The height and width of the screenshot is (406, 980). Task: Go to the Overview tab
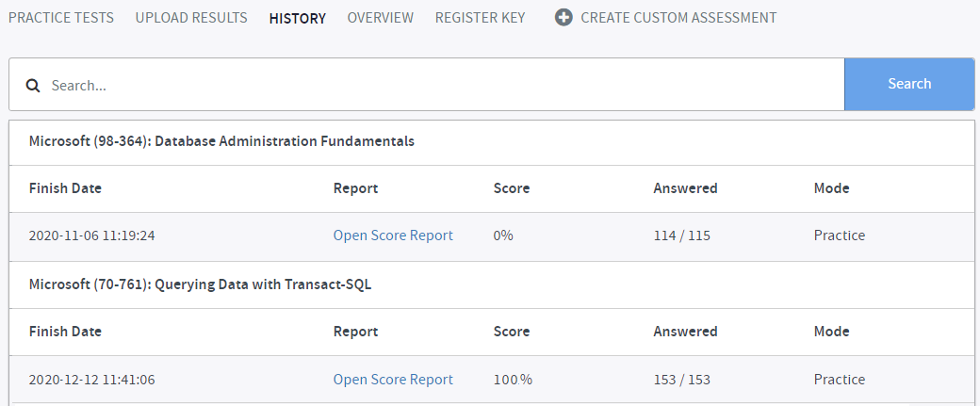[381, 18]
